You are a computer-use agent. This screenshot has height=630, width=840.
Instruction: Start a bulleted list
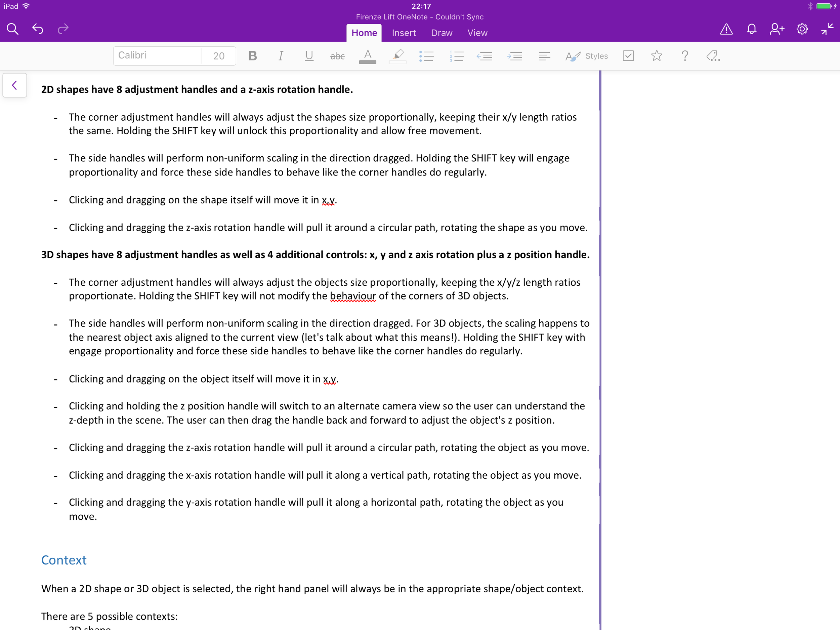tap(426, 56)
